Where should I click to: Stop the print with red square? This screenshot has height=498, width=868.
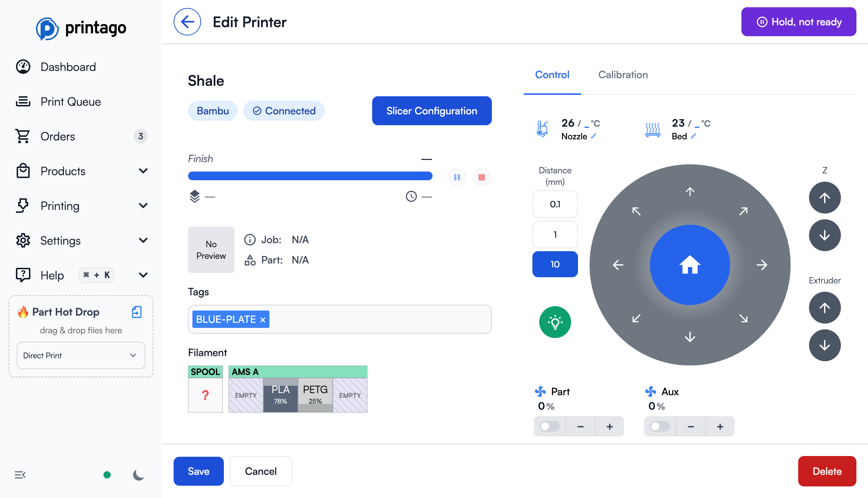click(x=481, y=177)
